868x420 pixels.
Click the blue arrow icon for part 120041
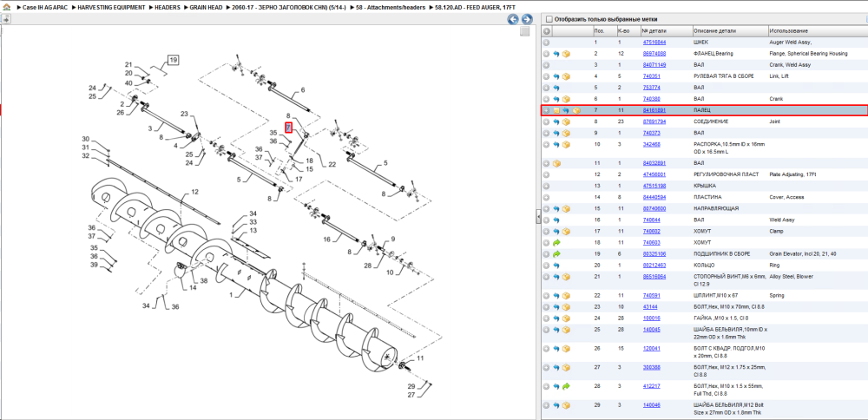coord(556,349)
